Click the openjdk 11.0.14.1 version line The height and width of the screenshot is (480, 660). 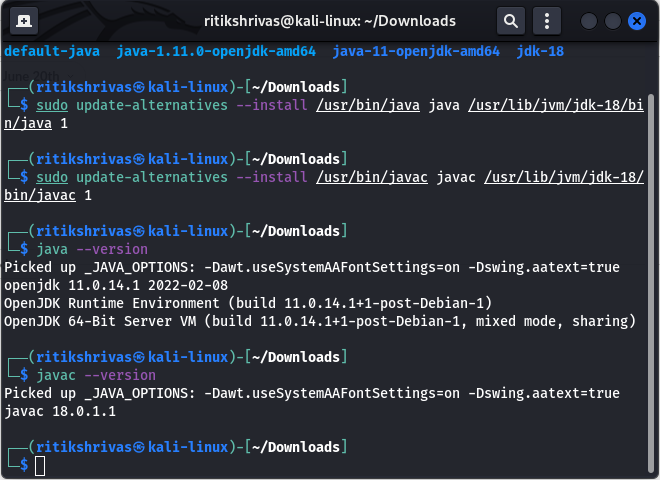(x=116, y=285)
